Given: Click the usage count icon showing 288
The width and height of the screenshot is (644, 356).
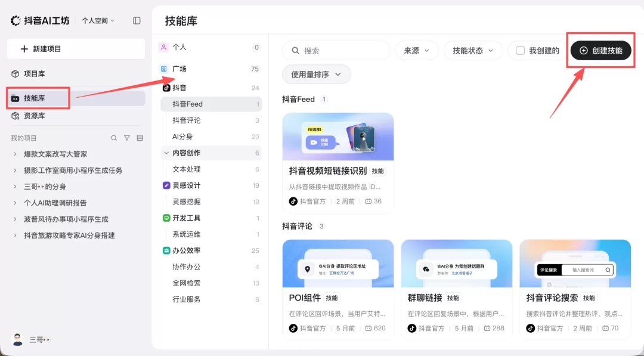Looking at the screenshot, I should [x=487, y=328].
